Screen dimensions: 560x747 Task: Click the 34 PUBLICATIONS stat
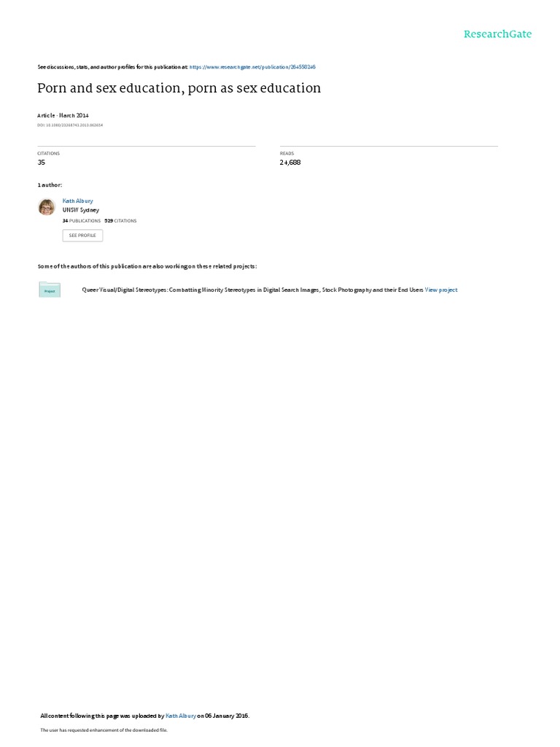[82, 221]
